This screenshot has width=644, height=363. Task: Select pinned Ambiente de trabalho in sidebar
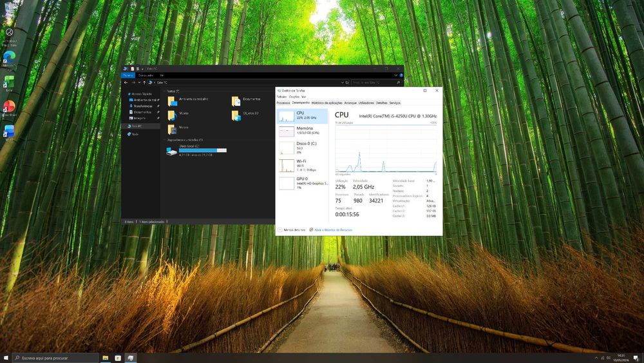pyautogui.click(x=144, y=100)
